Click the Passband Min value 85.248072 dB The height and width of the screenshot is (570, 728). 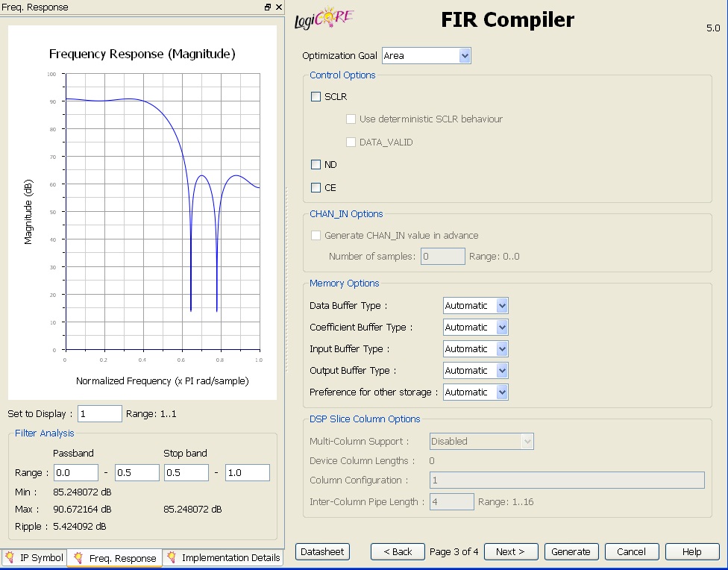(82, 492)
